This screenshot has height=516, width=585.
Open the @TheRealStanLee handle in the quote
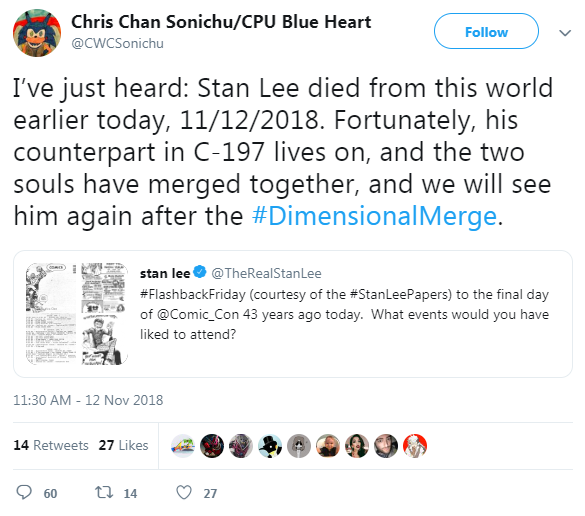pos(266,273)
